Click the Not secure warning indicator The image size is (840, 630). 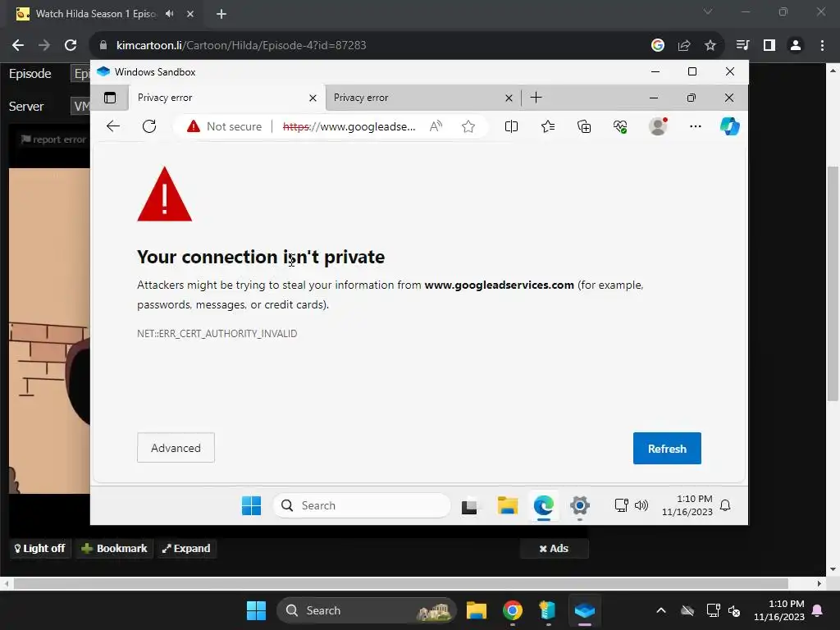[225, 126]
